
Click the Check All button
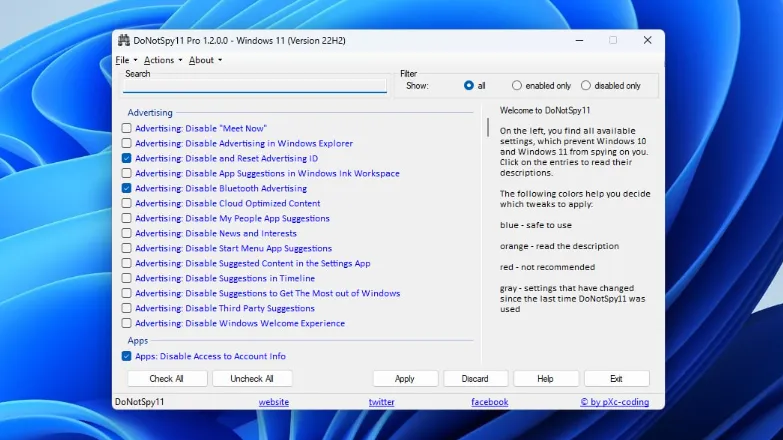click(167, 379)
